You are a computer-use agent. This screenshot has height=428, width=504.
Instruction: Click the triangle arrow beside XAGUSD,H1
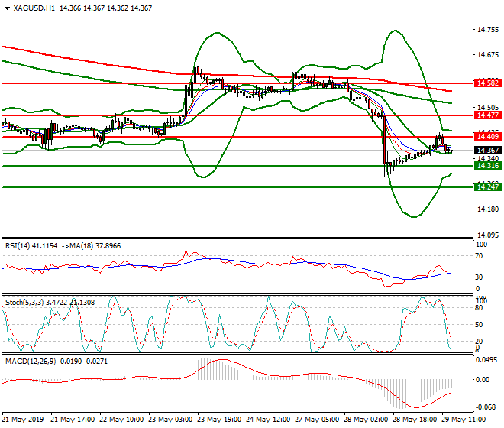7,8
